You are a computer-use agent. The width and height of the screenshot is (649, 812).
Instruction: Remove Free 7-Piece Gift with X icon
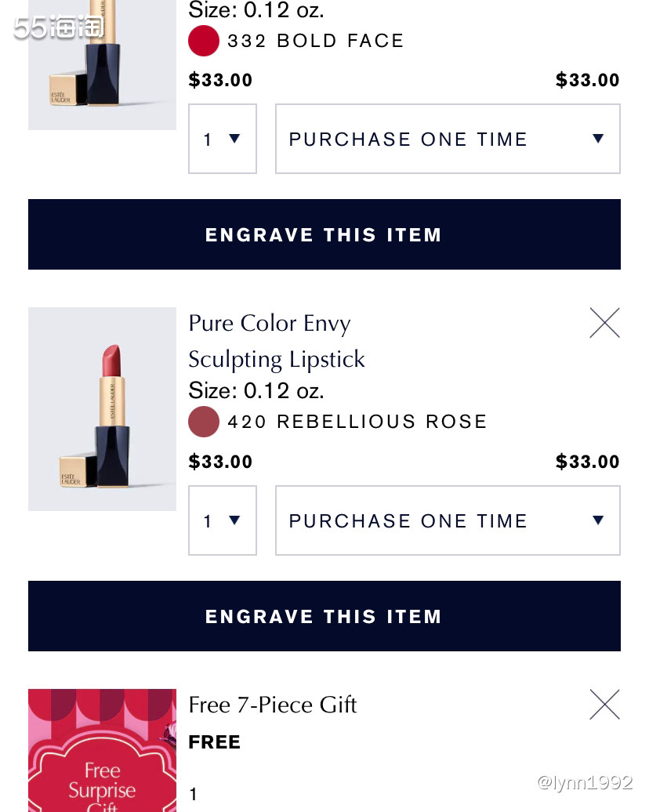604,705
